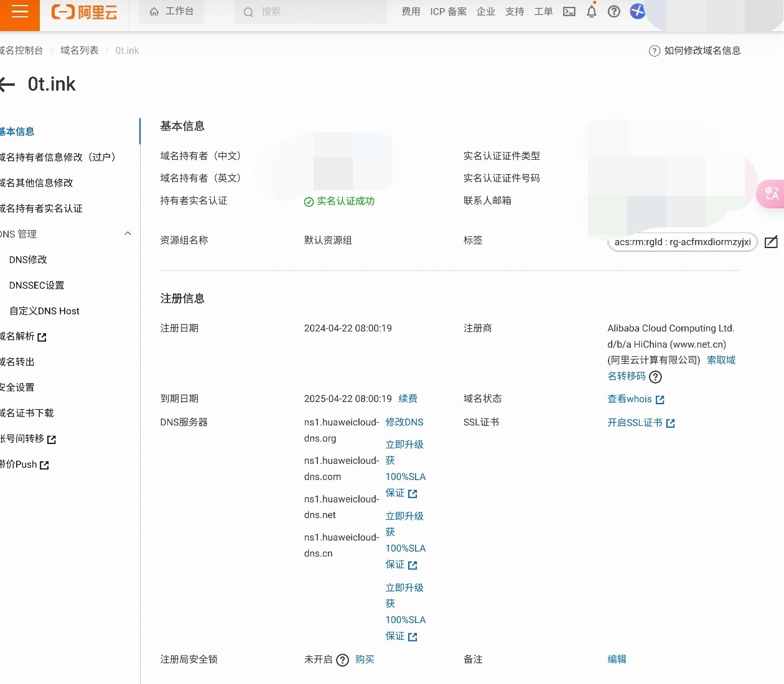The width and height of the screenshot is (784, 684).
Task: Click the Aliyun (阿里云) logo
Action: [85, 12]
